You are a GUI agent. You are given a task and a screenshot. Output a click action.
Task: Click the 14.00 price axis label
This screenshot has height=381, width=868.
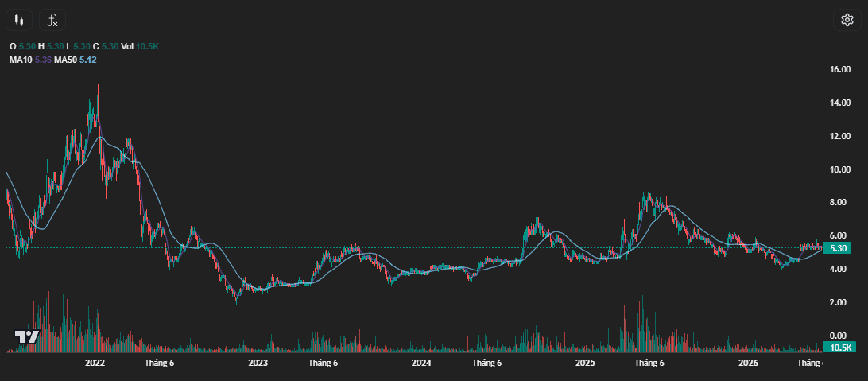840,103
